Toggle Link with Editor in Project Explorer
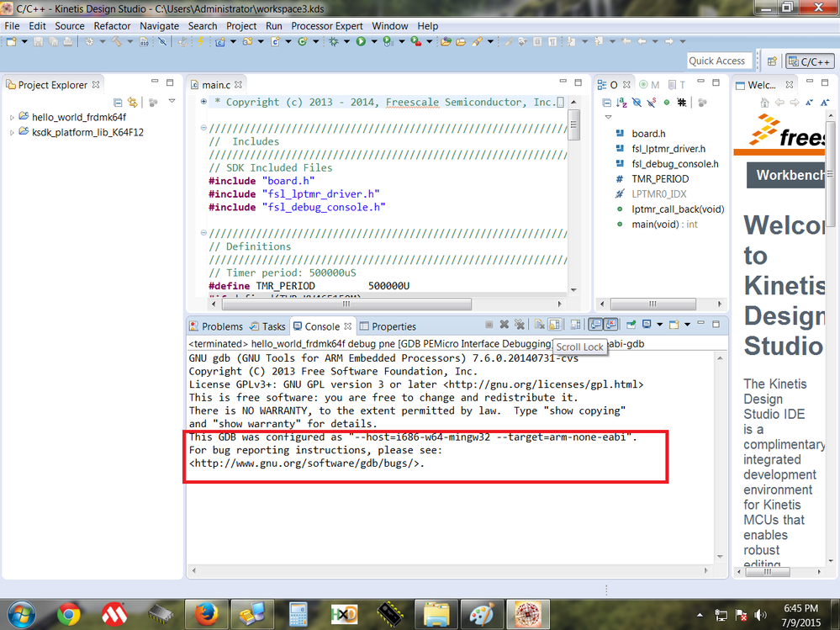 [132, 102]
